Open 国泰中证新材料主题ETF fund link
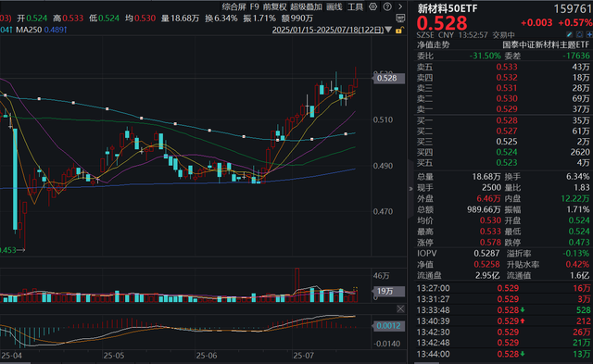The image size is (593, 364). click(x=546, y=45)
